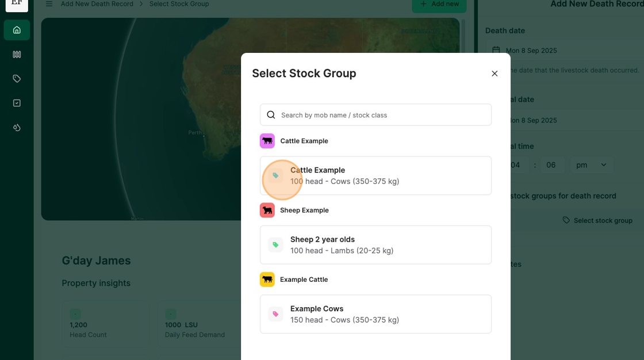Open the am/pm dropdown
The width and height of the screenshot is (644, 360).
click(x=592, y=165)
